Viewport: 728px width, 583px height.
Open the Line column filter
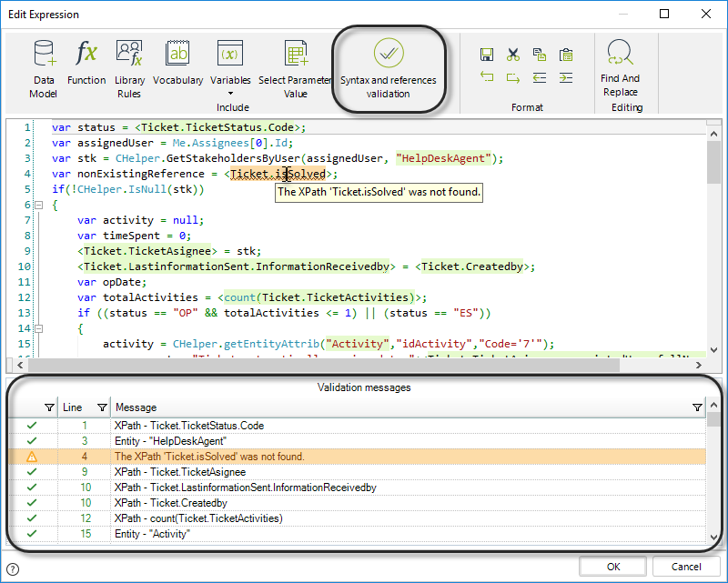102,407
